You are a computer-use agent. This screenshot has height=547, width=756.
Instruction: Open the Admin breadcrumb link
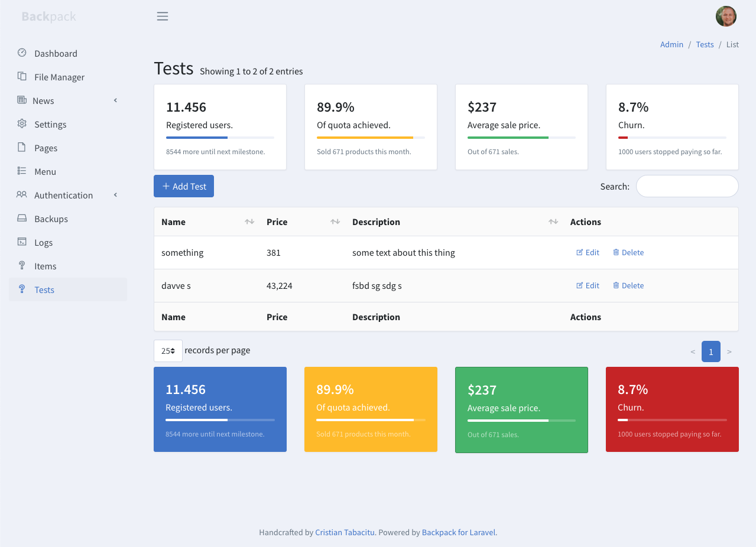pyautogui.click(x=671, y=44)
